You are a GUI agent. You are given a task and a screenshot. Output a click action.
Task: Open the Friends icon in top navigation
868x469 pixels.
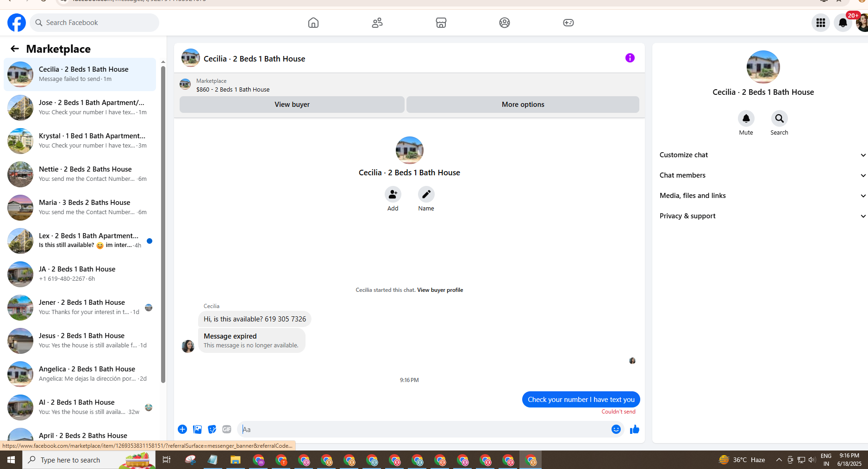(x=377, y=23)
